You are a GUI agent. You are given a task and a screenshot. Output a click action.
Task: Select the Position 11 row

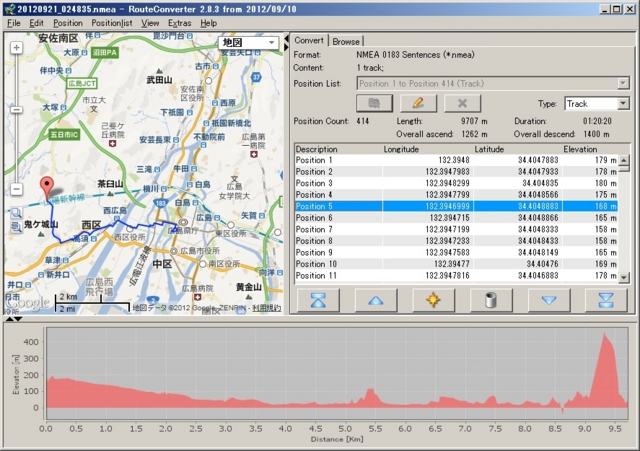[456, 275]
